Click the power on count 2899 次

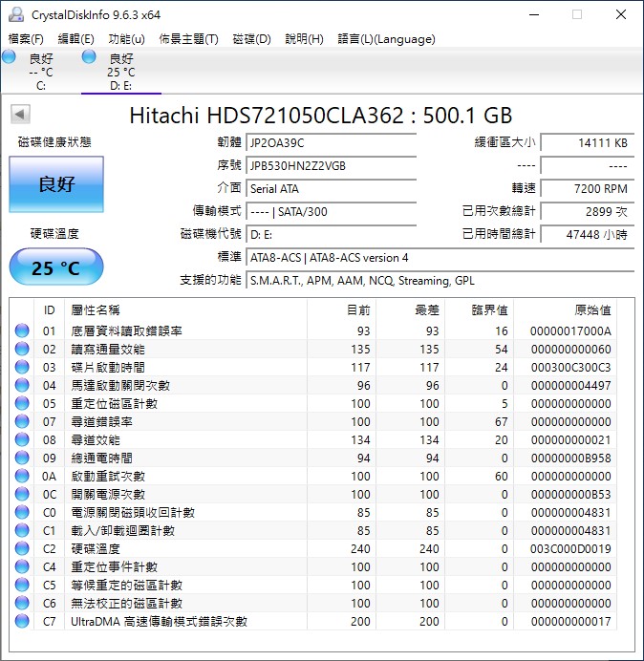(587, 212)
